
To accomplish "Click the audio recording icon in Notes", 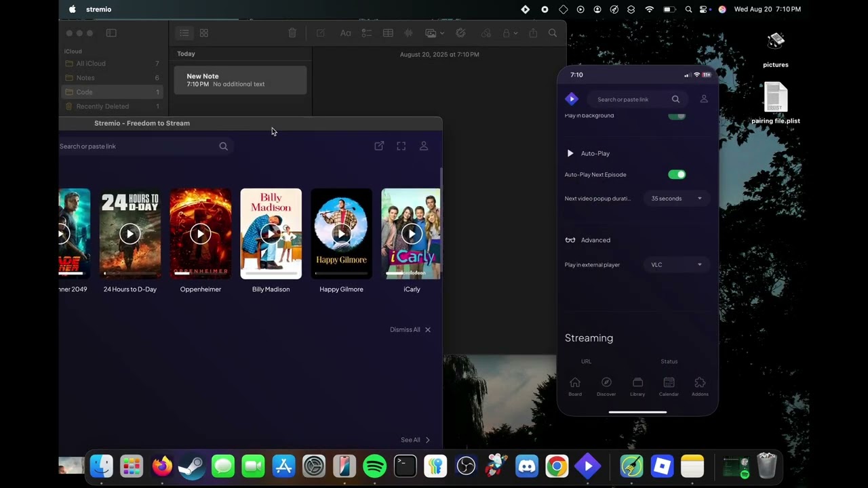I will tap(409, 33).
